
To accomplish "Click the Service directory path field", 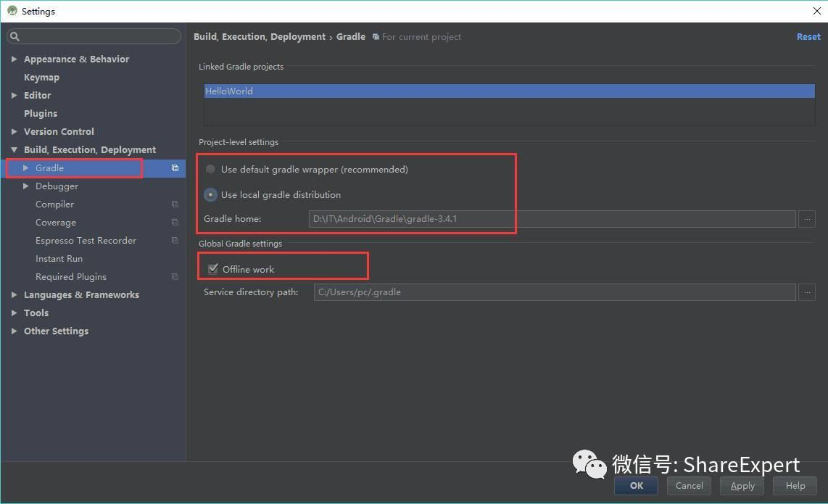I will pyautogui.click(x=555, y=292).
